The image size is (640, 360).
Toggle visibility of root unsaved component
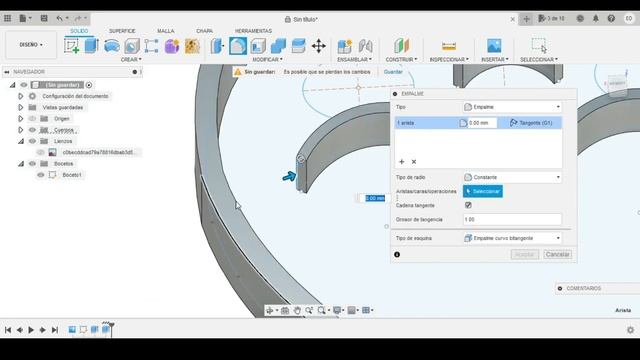pyautogui.click(x=24, y=85)
